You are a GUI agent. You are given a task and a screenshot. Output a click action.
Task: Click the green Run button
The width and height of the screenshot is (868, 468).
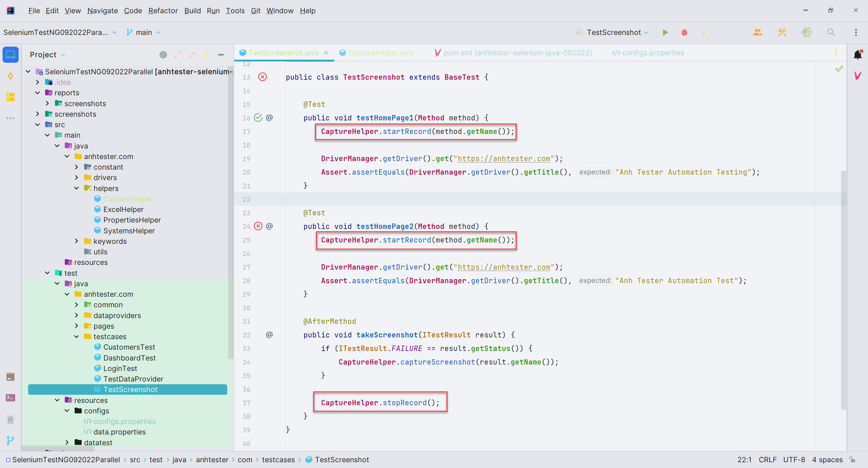[x=665, y=33]
